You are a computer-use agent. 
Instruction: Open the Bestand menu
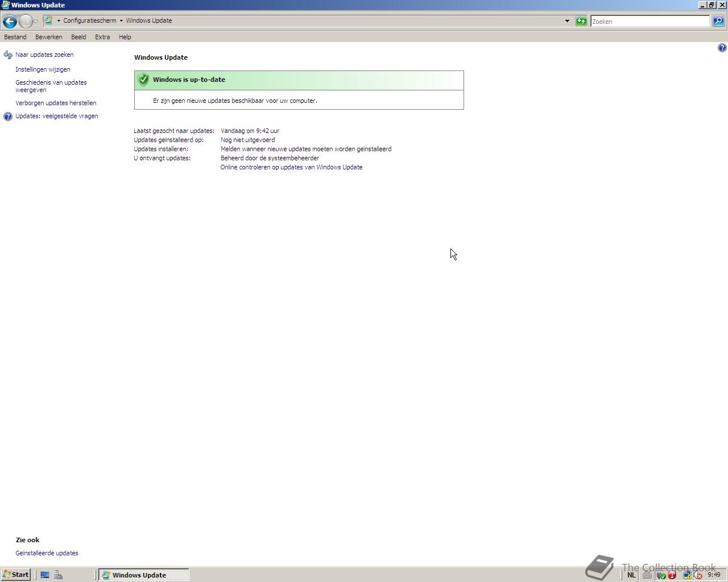point(15,37)
